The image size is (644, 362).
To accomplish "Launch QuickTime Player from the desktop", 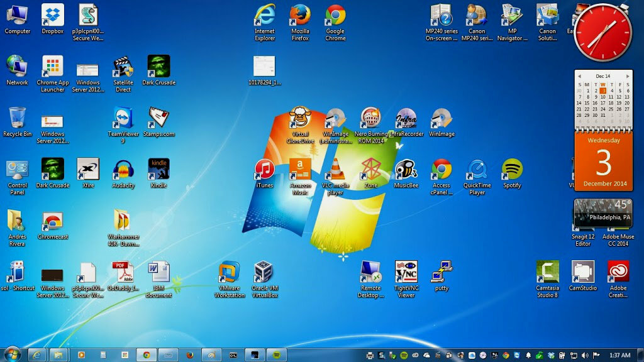I will (477, 177).
